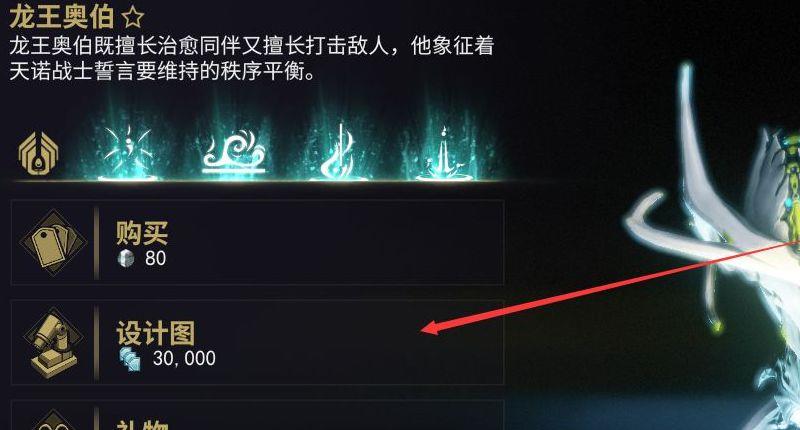Open the 礼物 gift option

point(258,415)
